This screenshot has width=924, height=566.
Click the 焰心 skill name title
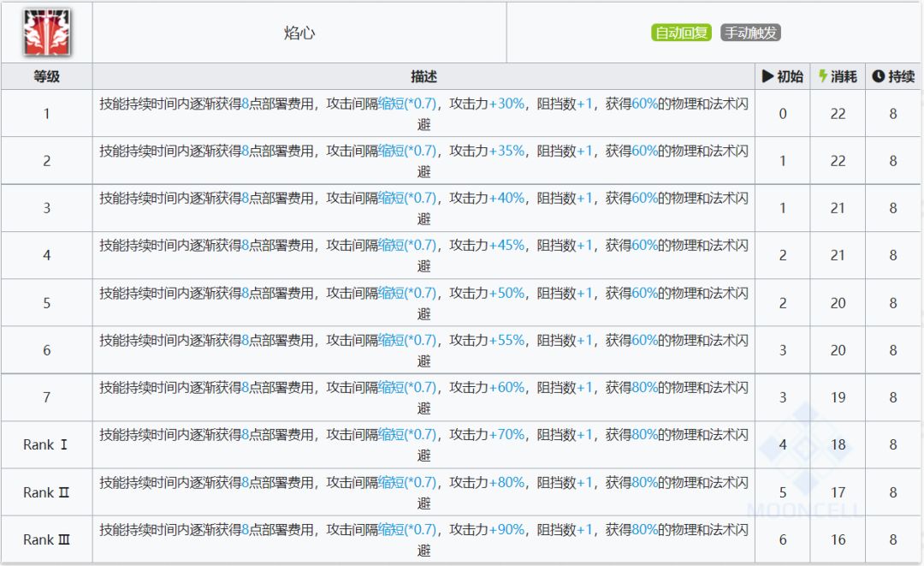(x=299, y=33)
